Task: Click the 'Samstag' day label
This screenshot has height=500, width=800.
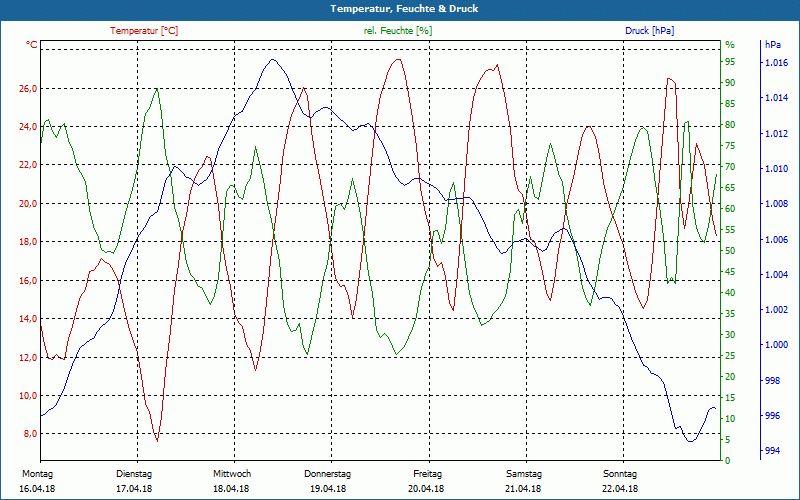Action: tap(523, 474)
